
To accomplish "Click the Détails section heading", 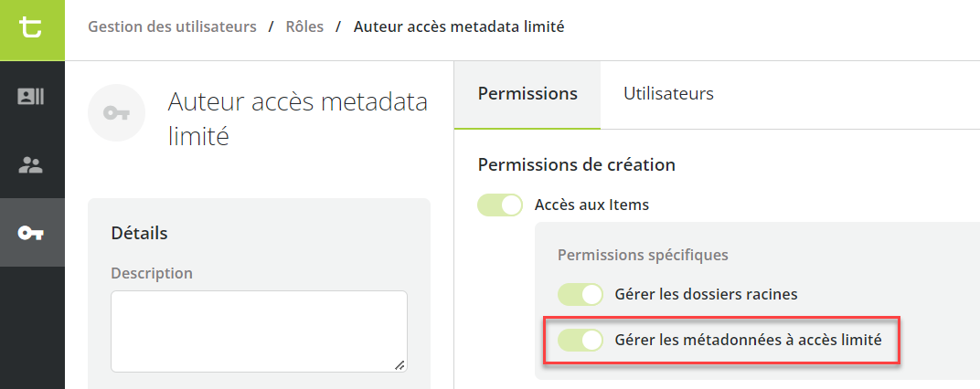I will pyautogui.click(x=139, y=234).
